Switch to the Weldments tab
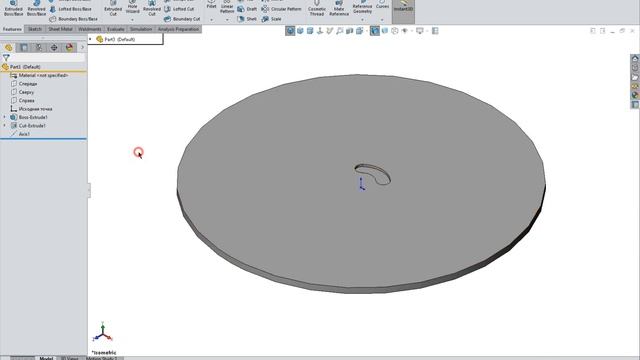640x360 pixels. click(x=89, y=29)
